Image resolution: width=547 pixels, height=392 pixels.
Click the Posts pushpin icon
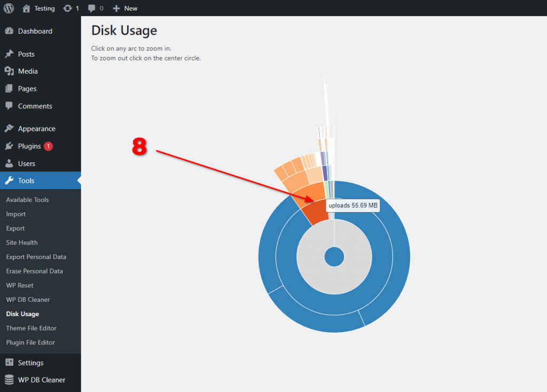tap(10, 54)
